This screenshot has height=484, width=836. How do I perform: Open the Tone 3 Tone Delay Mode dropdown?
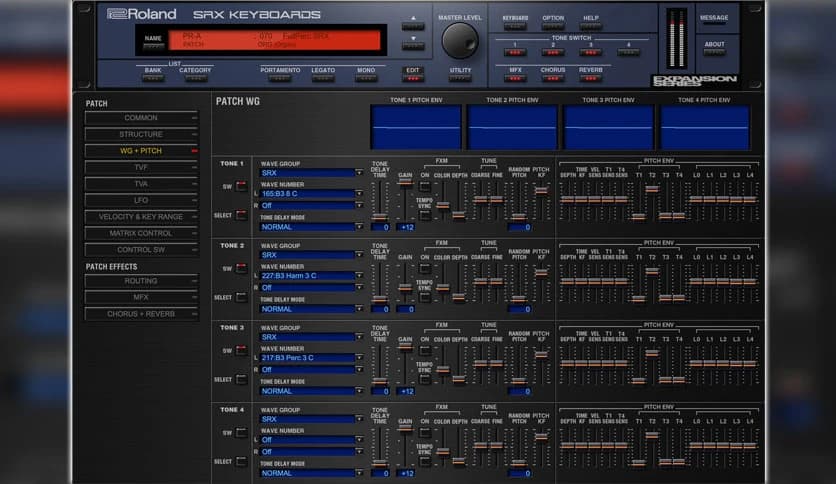click(311, 391)
